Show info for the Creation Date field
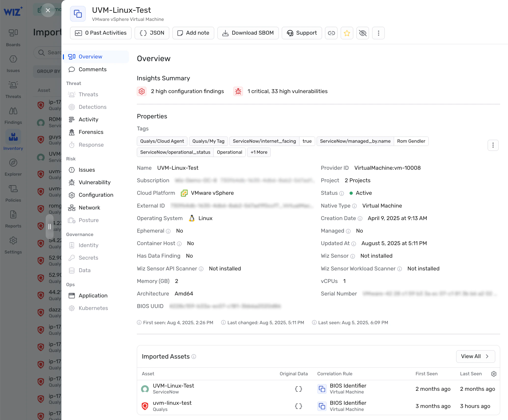The image size is (508, 420). [360, 219]
